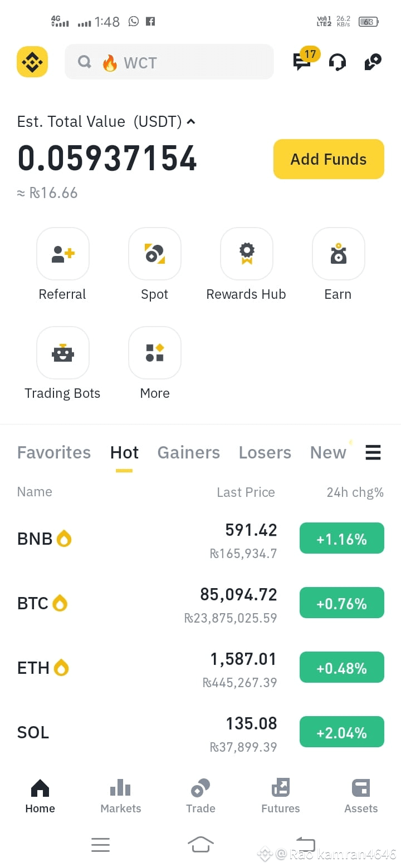Tap the Binance logo icon
This screenshot has height=868, width=401.
[x=32, y=62]
